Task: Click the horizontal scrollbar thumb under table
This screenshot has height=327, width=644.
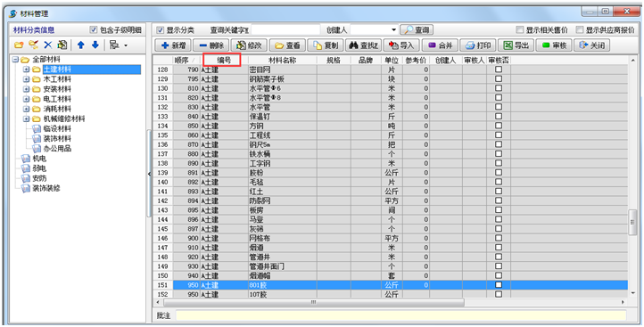Action: point(313,302)
